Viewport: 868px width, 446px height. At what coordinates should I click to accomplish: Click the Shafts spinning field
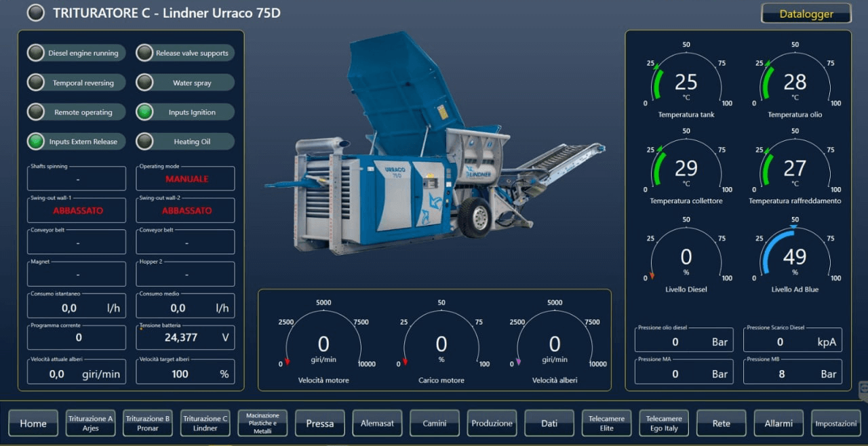(77, 178)
